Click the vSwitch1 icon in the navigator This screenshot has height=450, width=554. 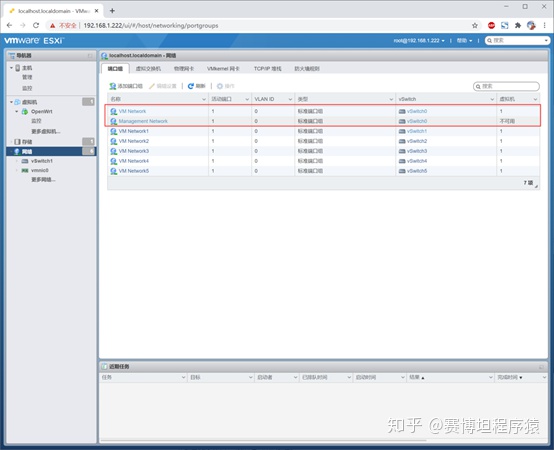click(x=25, y=161)
